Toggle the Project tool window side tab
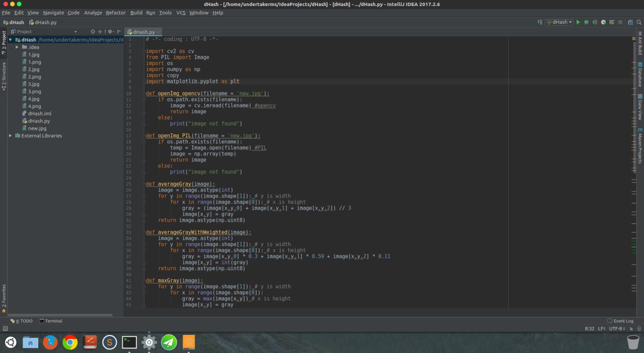This screenshot has width=644, height=353. [4, 42]
